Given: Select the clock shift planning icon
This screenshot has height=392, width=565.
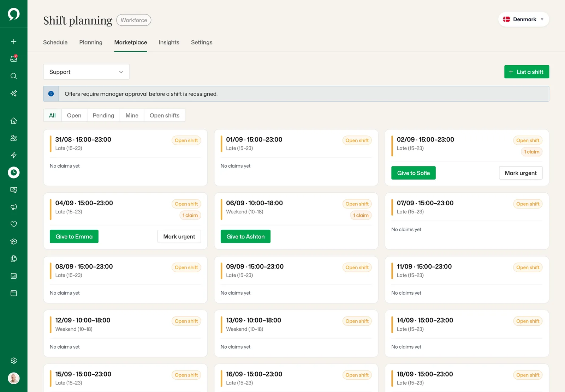Looking at the screenshot, I should point(14,173).
